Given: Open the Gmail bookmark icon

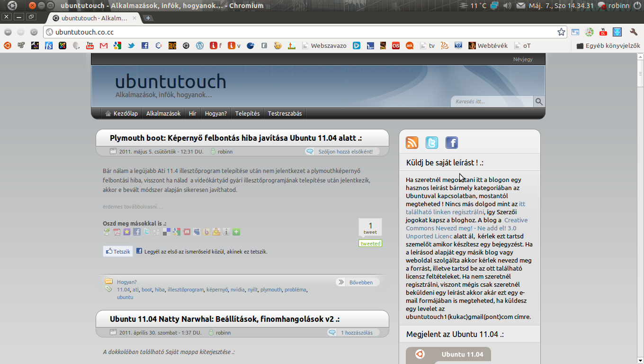Looking at the screenshot, I should point(104,45).
